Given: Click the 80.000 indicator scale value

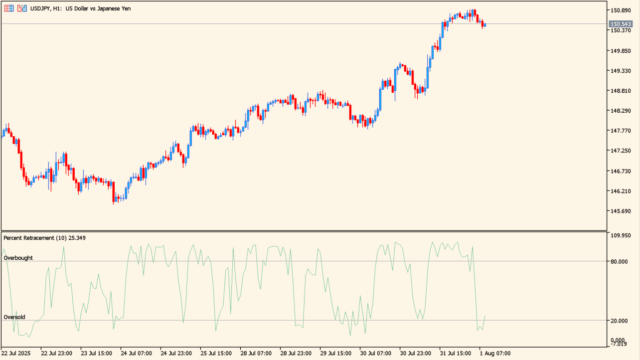Looking at the screenshot, I should [620, 262].
